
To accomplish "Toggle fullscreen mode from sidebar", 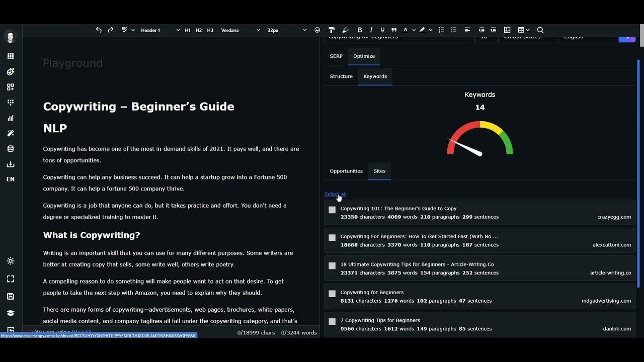I will pos(11,279).
